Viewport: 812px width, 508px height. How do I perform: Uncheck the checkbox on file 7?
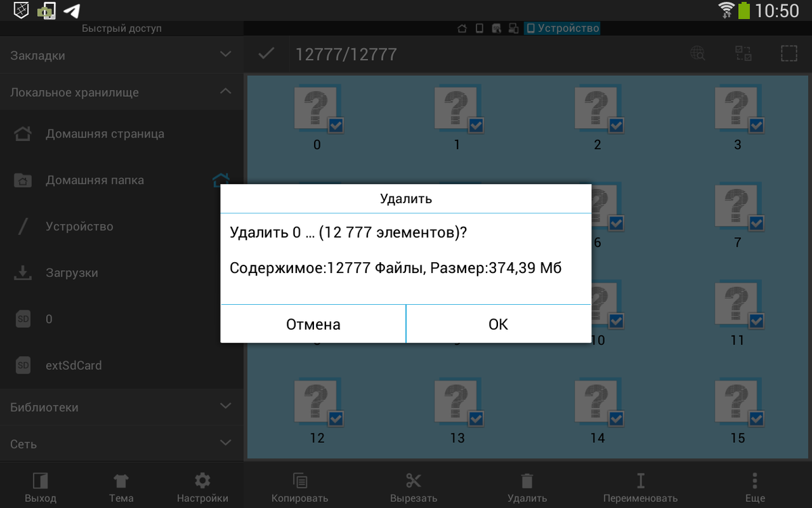point(757,223)
